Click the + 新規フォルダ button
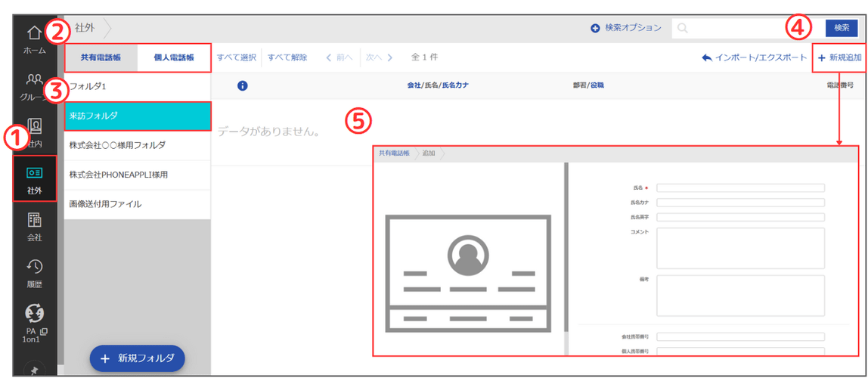This screenshot has height=378, width=868. [138, 358]
